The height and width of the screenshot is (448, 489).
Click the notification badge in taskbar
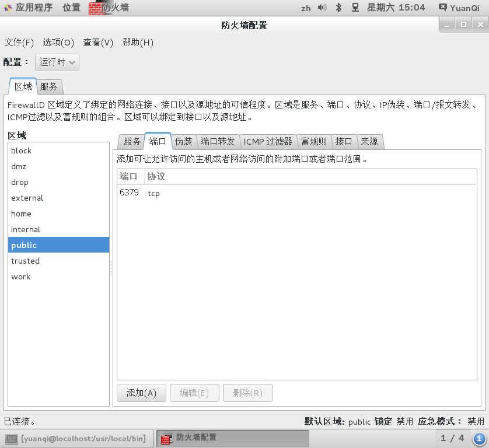[x=479, y=439]
